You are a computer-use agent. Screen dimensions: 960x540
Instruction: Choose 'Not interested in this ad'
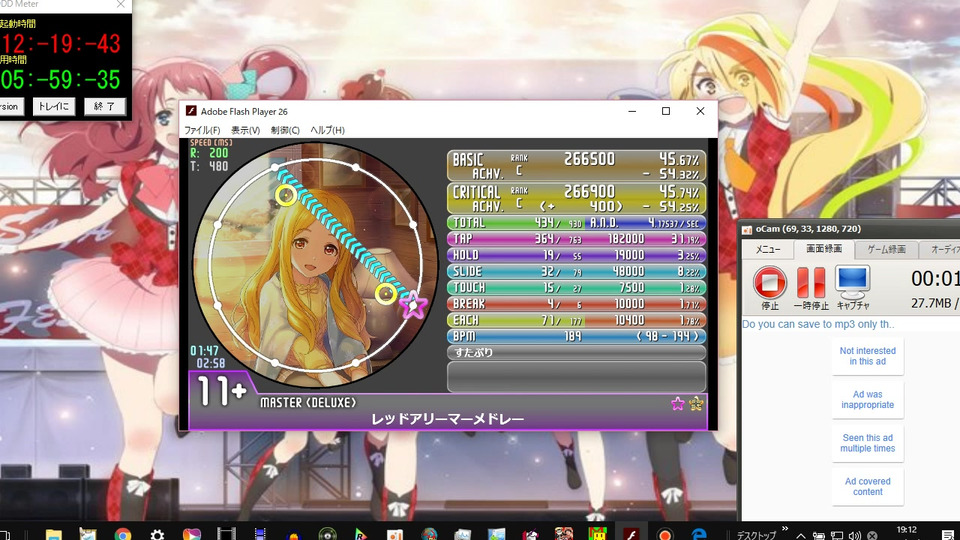[868, 356]
